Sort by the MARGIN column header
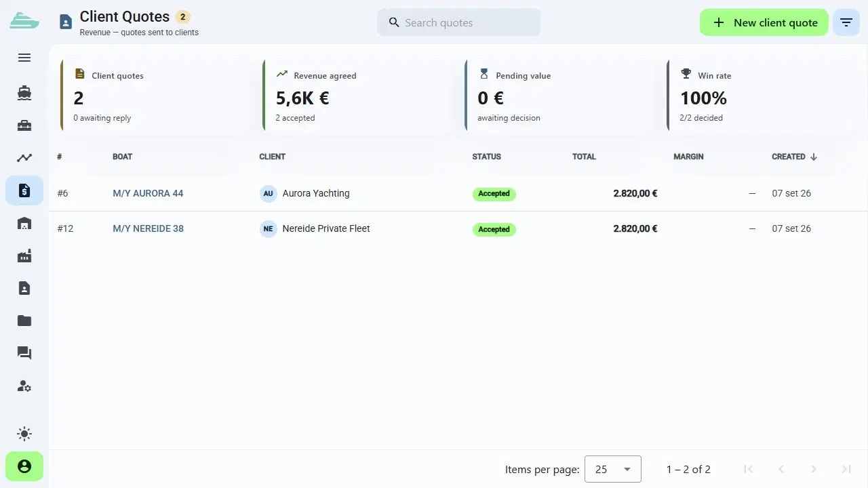Image resolution: width=868 pixels, height=488 pixels. coord(688,157)
